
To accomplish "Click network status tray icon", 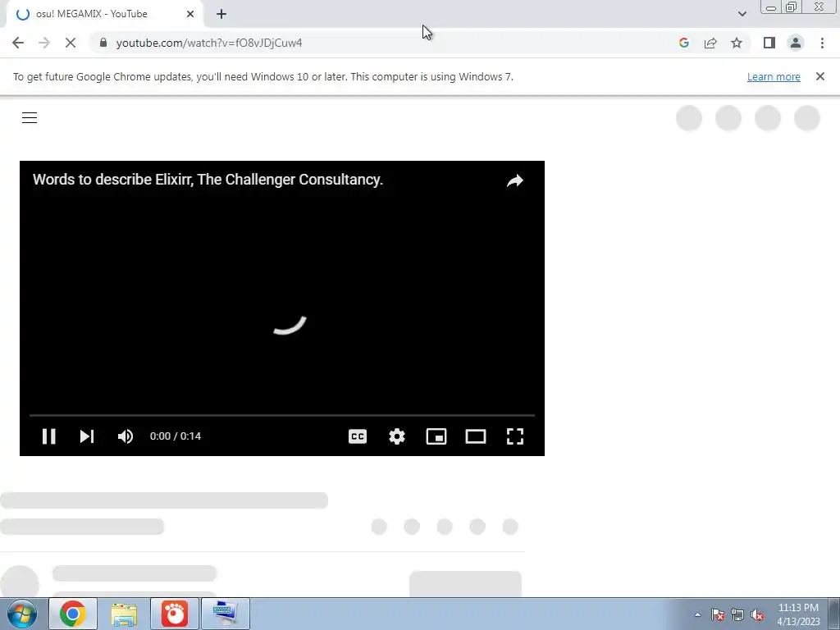I will pos(737,614).
